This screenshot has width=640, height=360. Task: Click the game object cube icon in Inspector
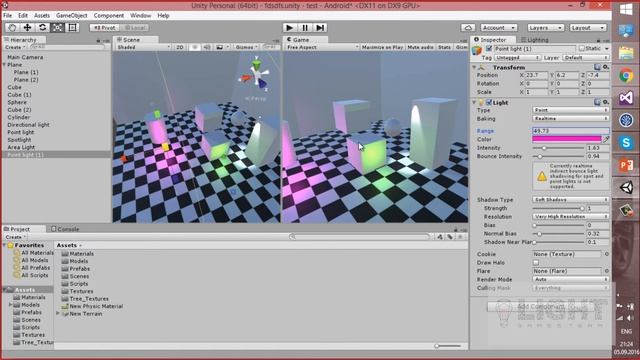477,51
